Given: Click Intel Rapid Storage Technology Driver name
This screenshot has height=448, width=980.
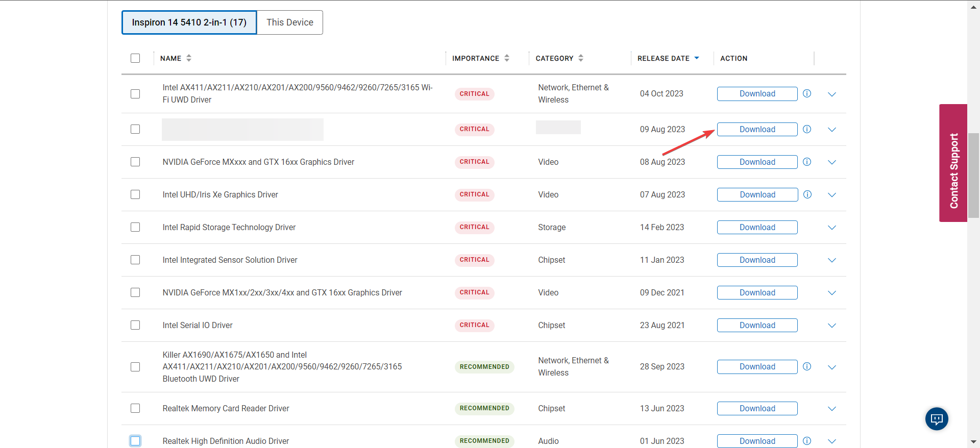Looking at the screenshot, I should [229, 228].
